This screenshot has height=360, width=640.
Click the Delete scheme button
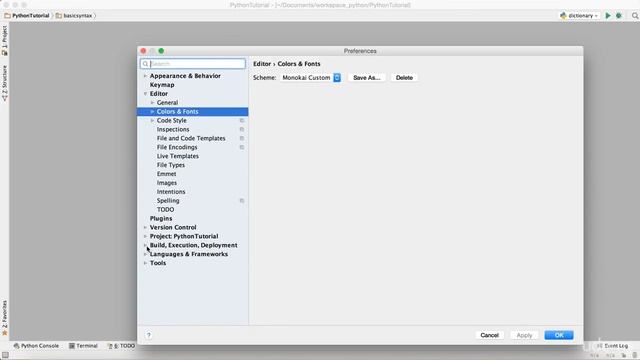click(404, 78)
